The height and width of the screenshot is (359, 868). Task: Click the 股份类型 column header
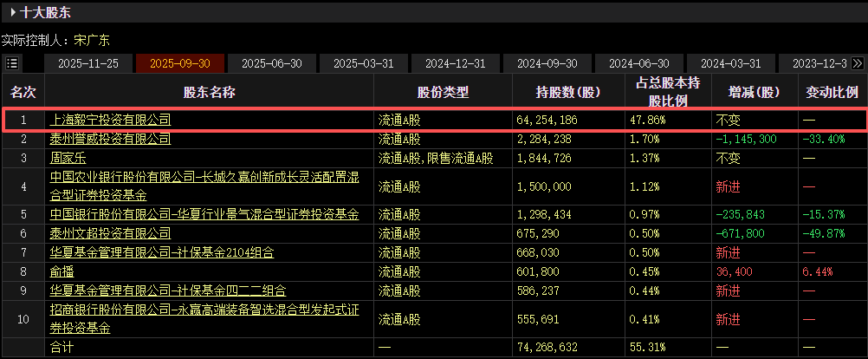[x=443, y=91]
